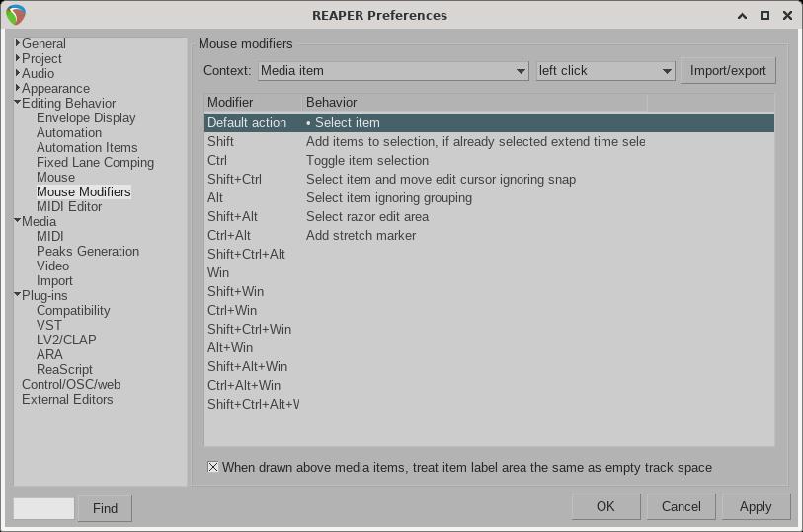Click the REAPER logo icon in title bar
This screenshot has width=803, height=532.
(x=16, y=15)
